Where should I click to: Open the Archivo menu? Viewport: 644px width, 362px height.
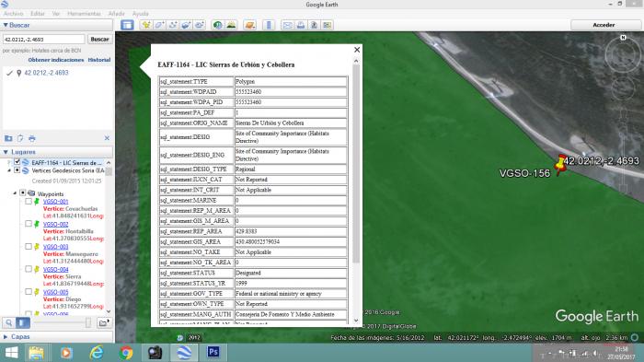[x=13, y=14]
